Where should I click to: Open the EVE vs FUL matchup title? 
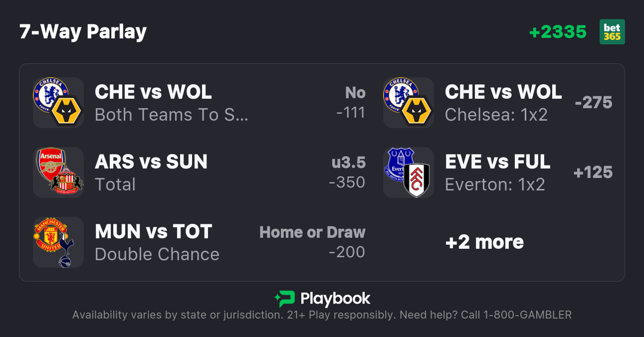(498, 162)
